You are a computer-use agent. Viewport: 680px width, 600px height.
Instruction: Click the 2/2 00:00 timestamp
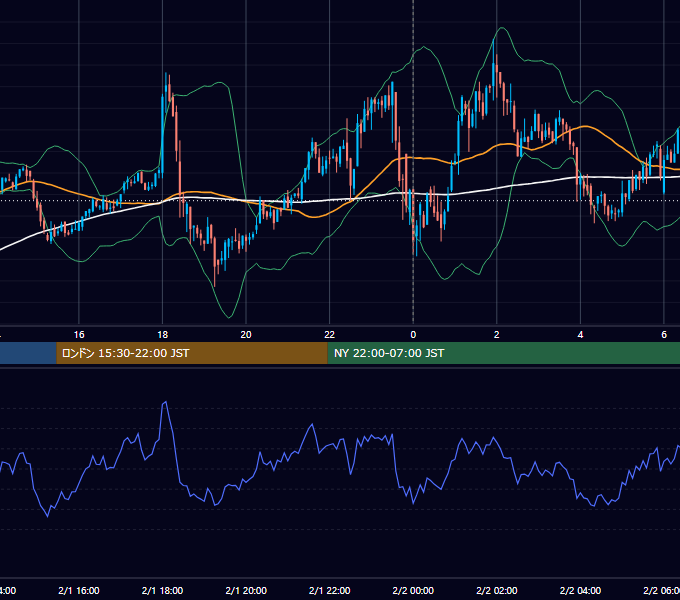pyautogui.click(x=413, y=590)
